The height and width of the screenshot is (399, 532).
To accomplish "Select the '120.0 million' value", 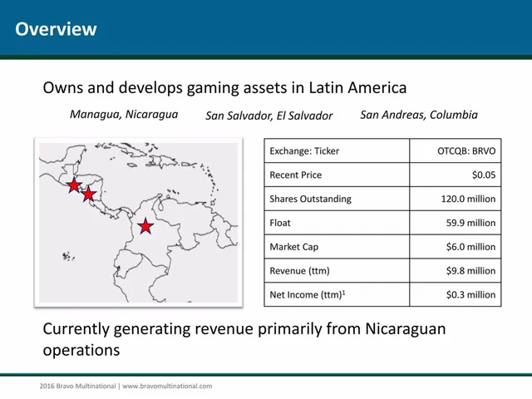I will tap(468, 199).
